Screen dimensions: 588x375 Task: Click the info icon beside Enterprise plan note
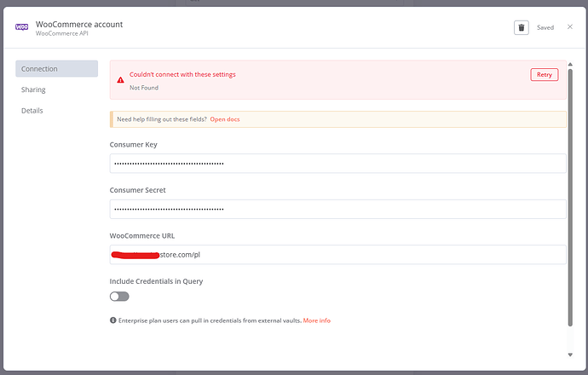point(113,320)
